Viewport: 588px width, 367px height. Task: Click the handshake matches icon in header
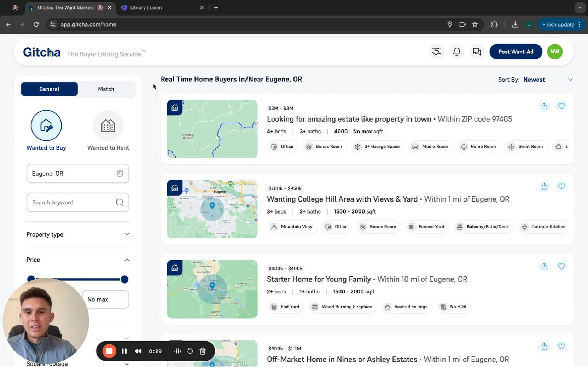(437, 52)
